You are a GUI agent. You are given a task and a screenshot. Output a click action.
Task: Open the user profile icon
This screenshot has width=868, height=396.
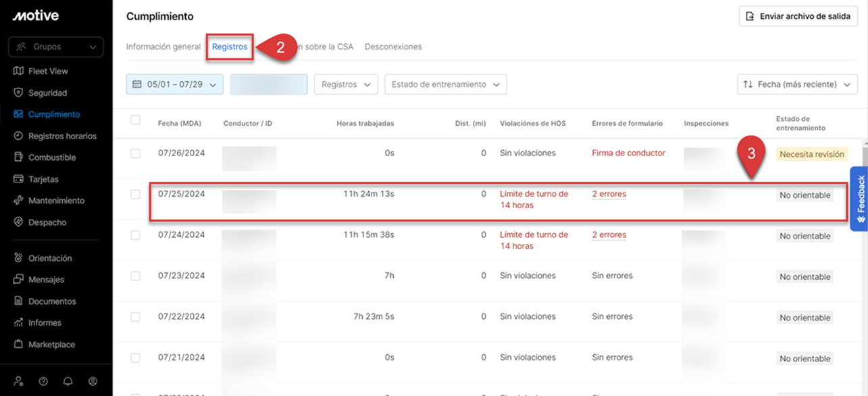point(93,381)
